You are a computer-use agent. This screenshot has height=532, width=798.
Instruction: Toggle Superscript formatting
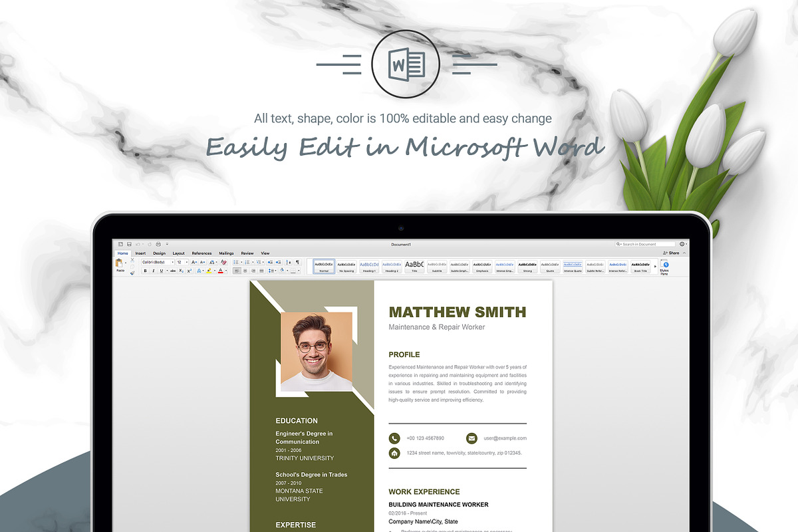pyautogui.click(x=190, y=271)
